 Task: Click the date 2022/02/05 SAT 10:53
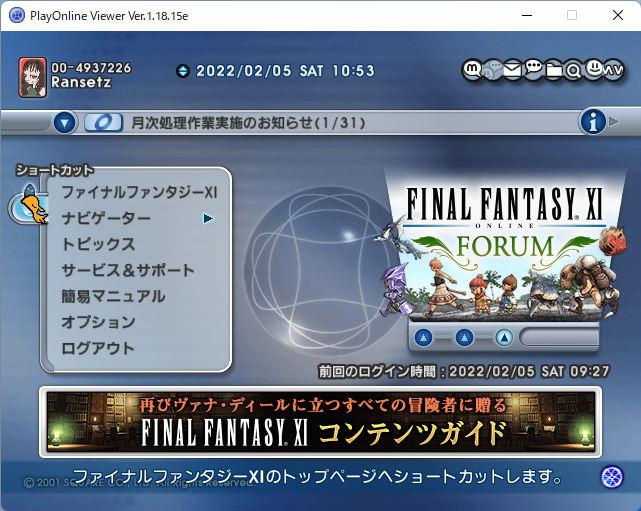(x=285, y=71)
